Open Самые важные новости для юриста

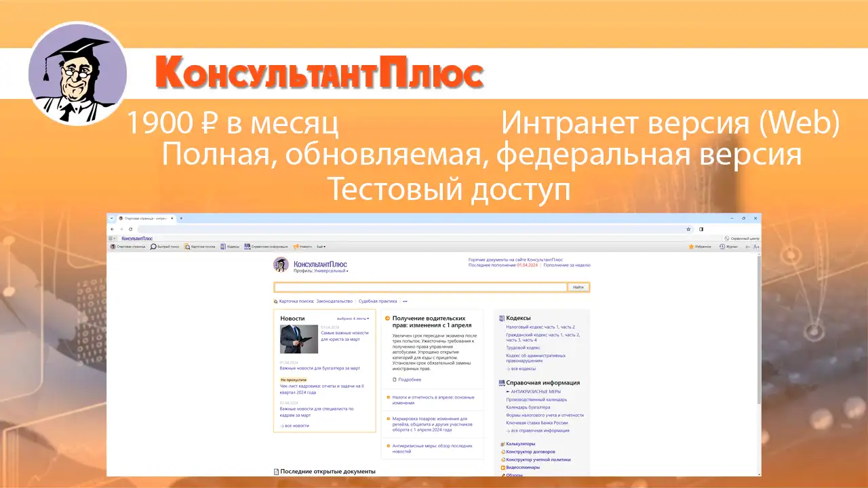pos(344,335)
